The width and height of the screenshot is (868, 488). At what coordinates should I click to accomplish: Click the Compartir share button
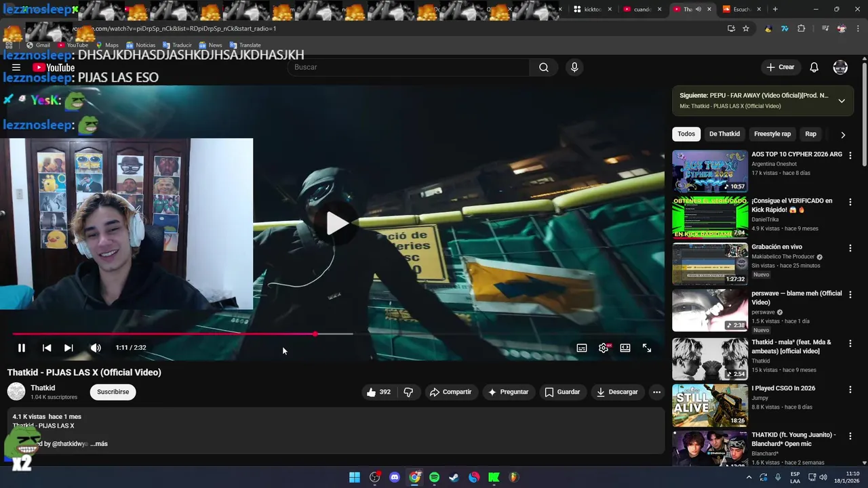tap(450, 392)
